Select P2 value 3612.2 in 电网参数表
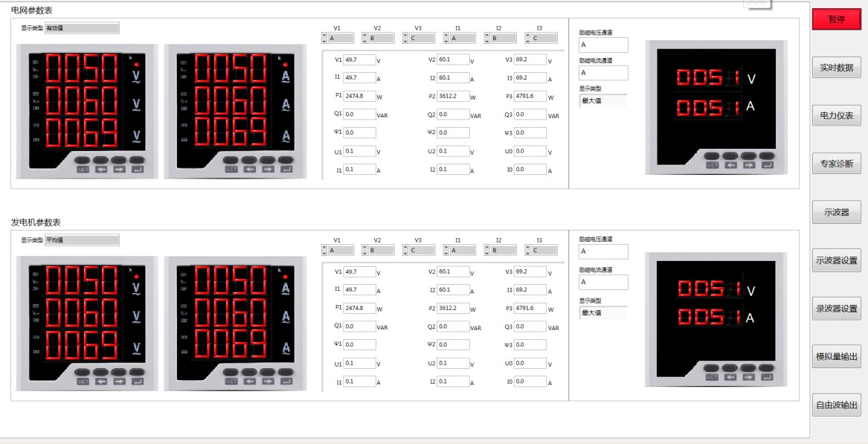The width and height of the screenshot is (868, 444). (453, 95)
